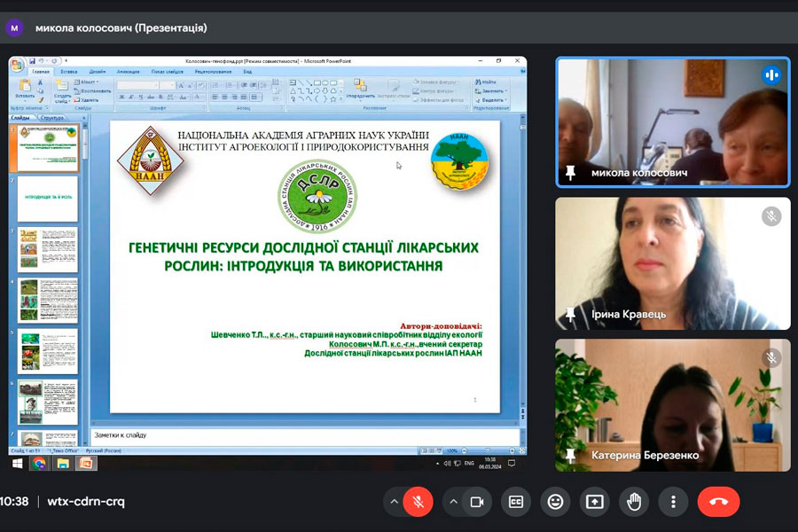Open the font size combo box
Screen dimensions: 798x532
[x=168, y=85]
